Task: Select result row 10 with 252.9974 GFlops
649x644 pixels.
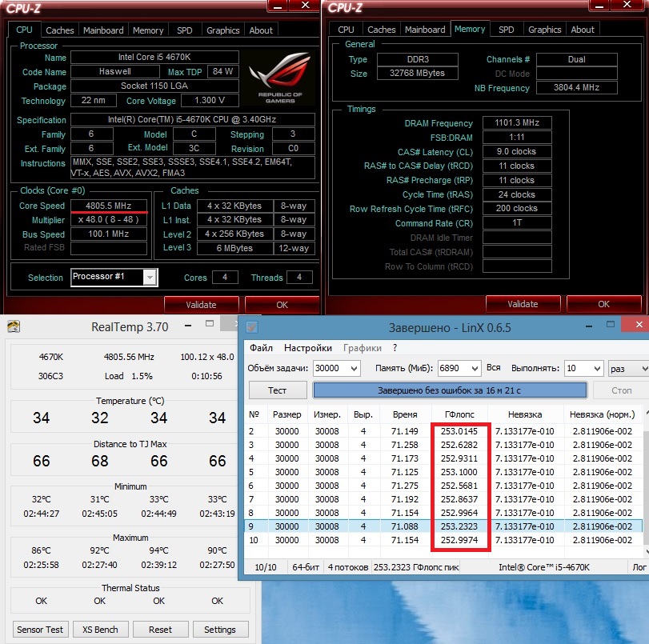Action: [443, 540]
